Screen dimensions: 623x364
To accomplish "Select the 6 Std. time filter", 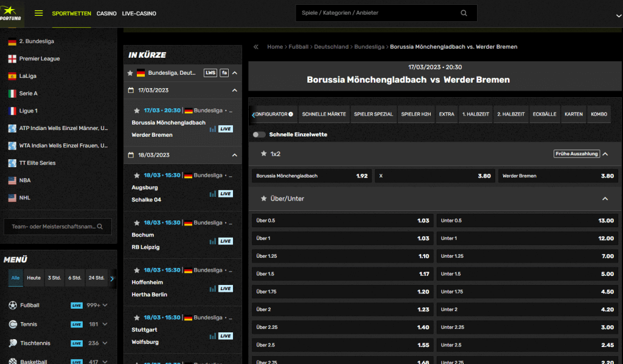I will point(75,278).
